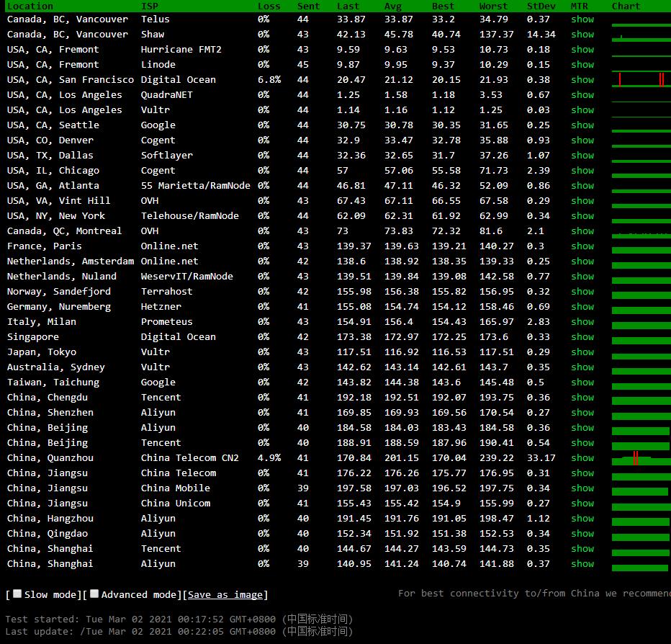Viewport: 671px width, 644px height.
Task: Enable the Advanced mode checkbox
Action: click(94, 594)
